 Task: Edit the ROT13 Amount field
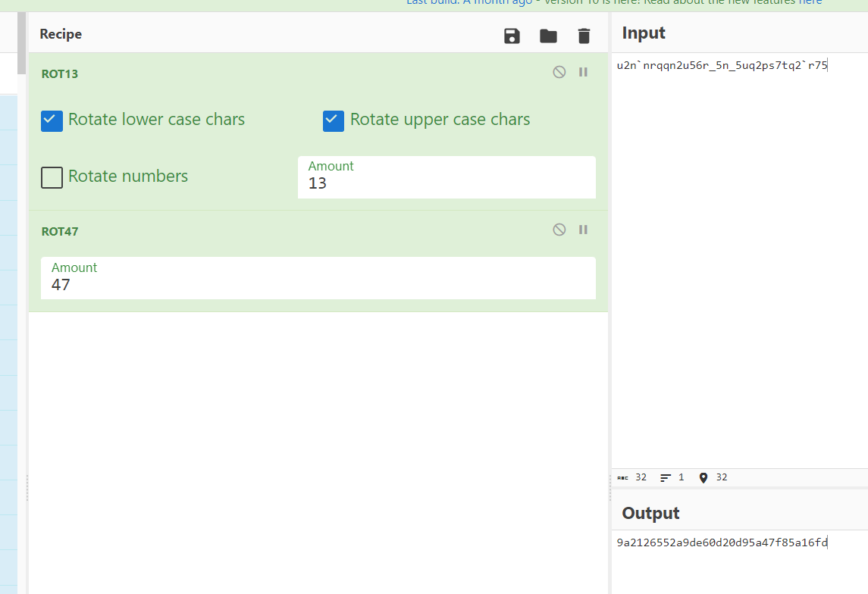click(x=447, y=177)
